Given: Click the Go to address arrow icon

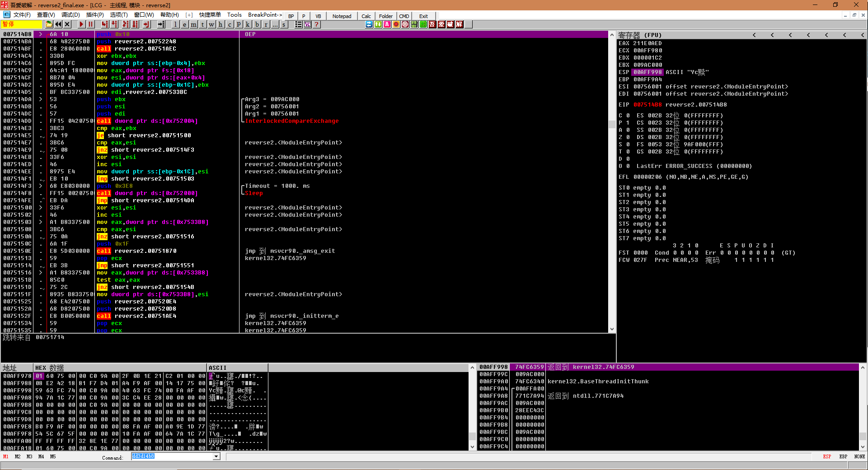Looking at the screenshot, I should (x=160, y=24).
